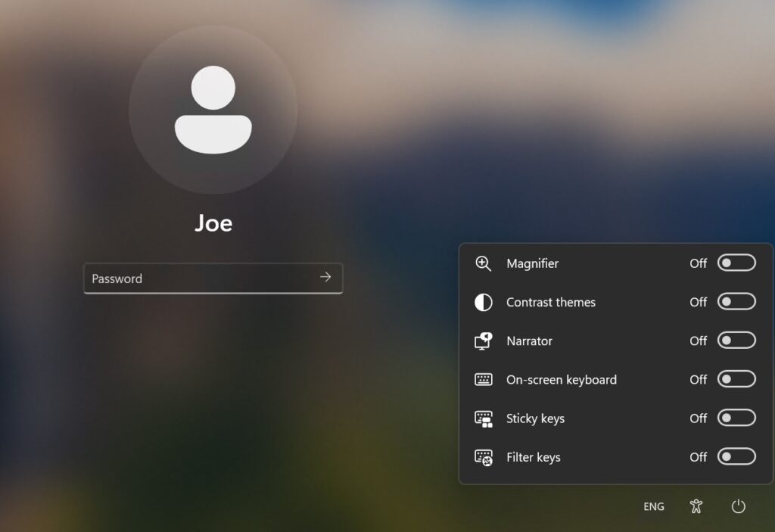Click the Sticky keys icon
Image resolution: width=775 pixels, height=532 pixels.
tap(483, 418)
